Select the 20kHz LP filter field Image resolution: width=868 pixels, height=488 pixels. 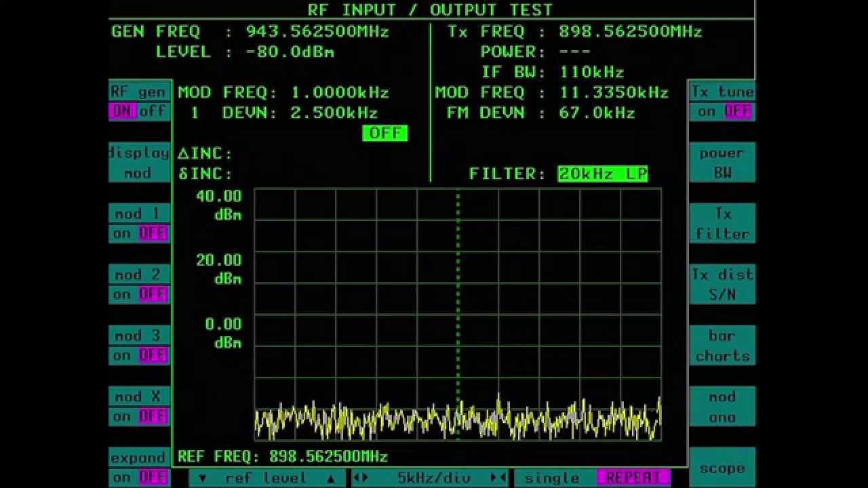(x=603, y=174)
